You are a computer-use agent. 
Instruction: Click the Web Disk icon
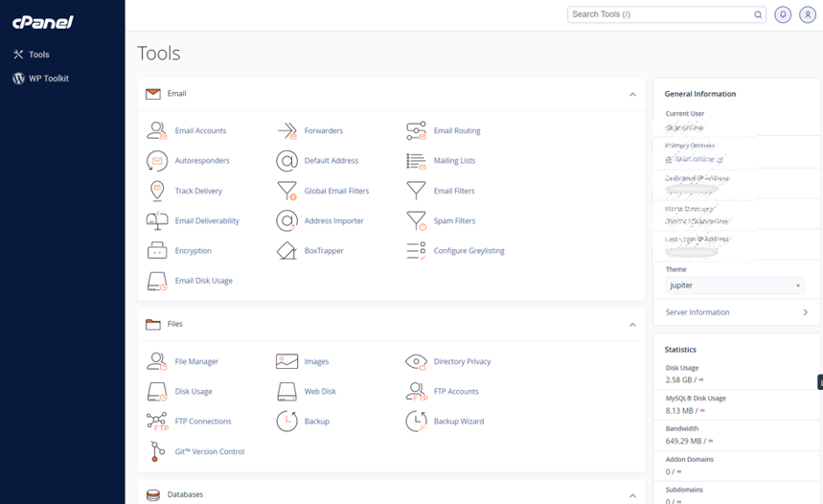(x=286, y=392)
